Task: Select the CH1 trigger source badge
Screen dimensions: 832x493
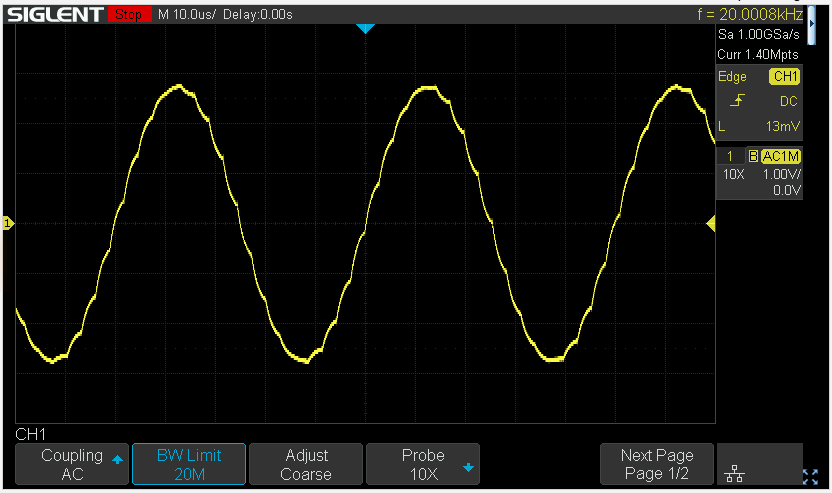Action: click(784, 77)
